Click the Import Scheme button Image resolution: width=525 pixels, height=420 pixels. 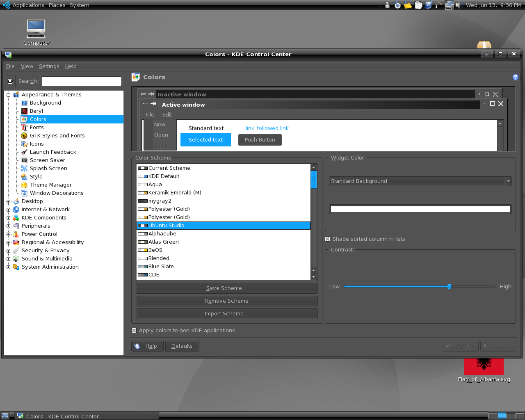(x=226, y=314)
